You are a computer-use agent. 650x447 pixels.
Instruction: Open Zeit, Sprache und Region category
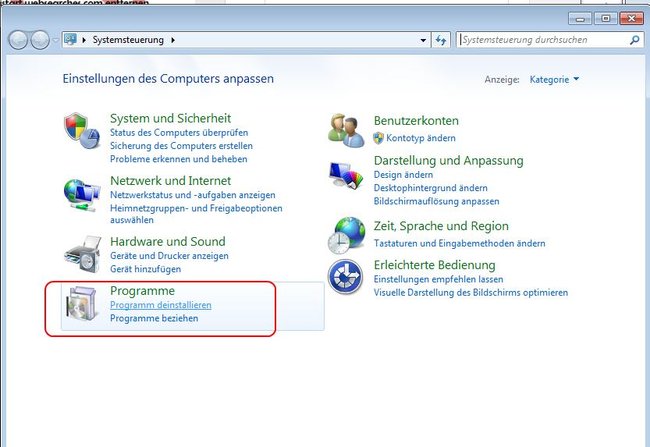pyautogui.click(x=441, y=226)
